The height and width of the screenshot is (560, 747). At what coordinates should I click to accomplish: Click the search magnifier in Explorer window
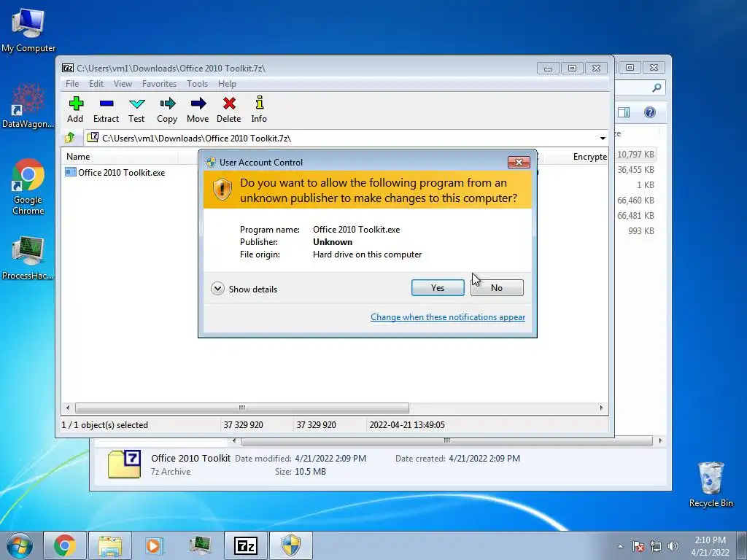(x=657, y=87)
